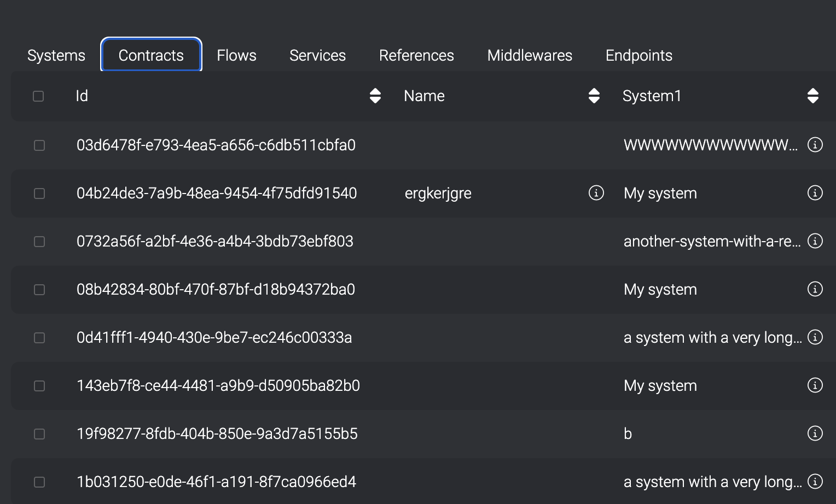Image resolution: width=836 pixels, height=504 pixels.
Task: Open info icon for WWWWWWWW system row
Action: pyautogui.click(x=815, y=145)
